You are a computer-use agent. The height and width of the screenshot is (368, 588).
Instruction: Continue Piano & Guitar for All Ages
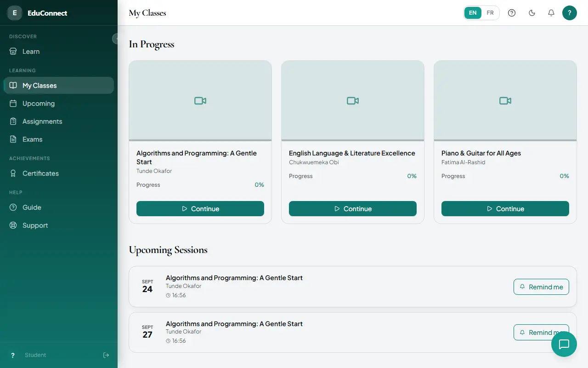pyautogui.click(x=505, y=208)
